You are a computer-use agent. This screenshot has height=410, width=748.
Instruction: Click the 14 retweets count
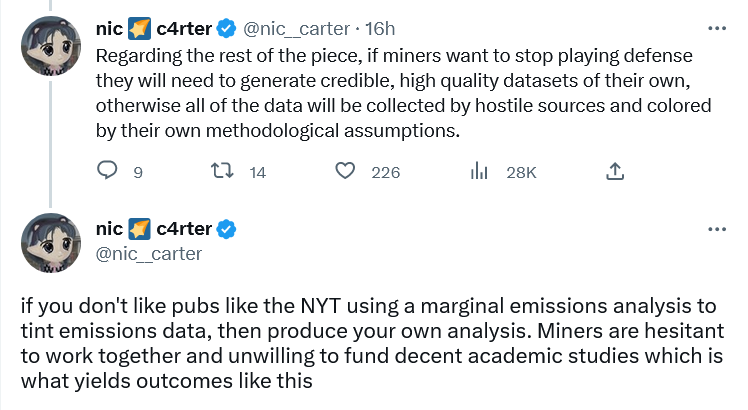[257, 173]
